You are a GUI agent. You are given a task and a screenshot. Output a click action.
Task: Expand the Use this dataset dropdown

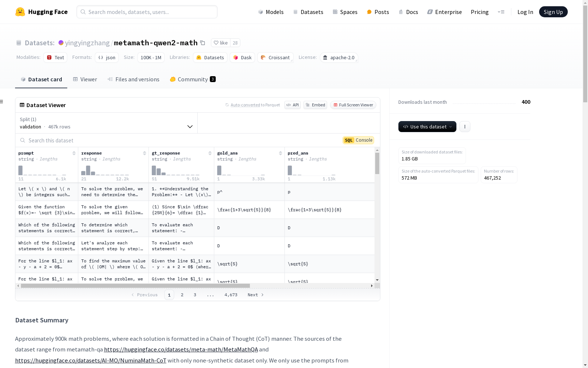tap(427, 127)
